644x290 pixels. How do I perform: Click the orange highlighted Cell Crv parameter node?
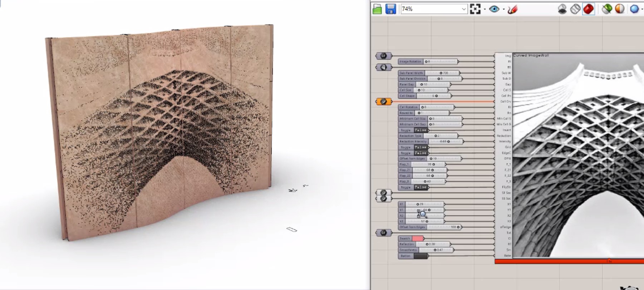click(383, 102)
